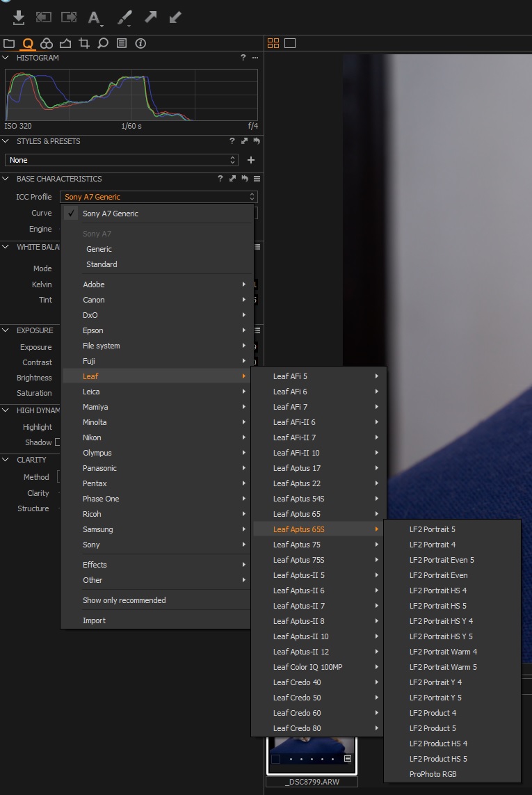Toggle color tag box on _DSC8799 thumbnail
532x795 pixels.
[276, 759]
